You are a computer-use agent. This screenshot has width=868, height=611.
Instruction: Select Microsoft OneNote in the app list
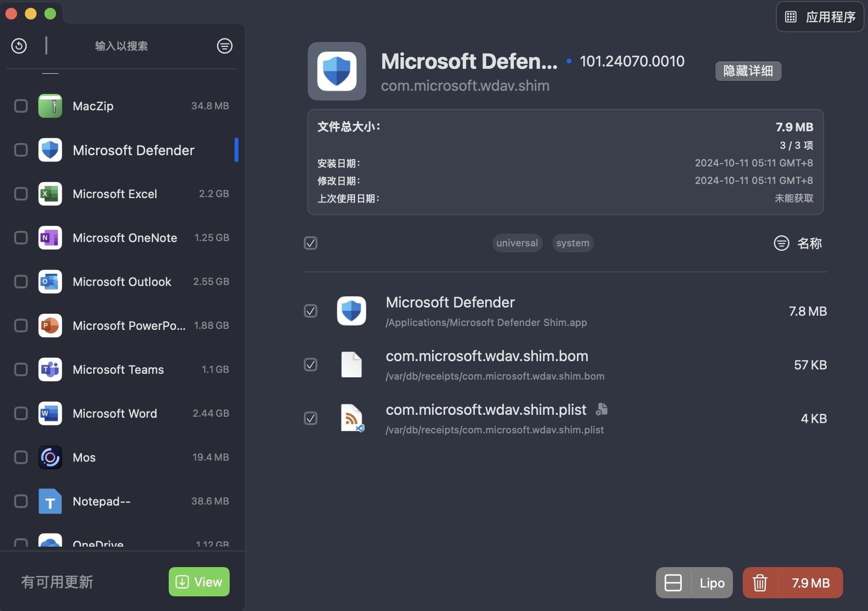[x=122, y=238]
